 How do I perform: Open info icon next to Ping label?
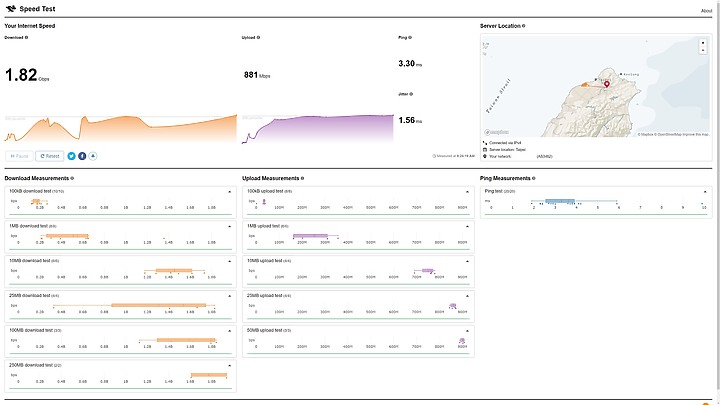410,38
